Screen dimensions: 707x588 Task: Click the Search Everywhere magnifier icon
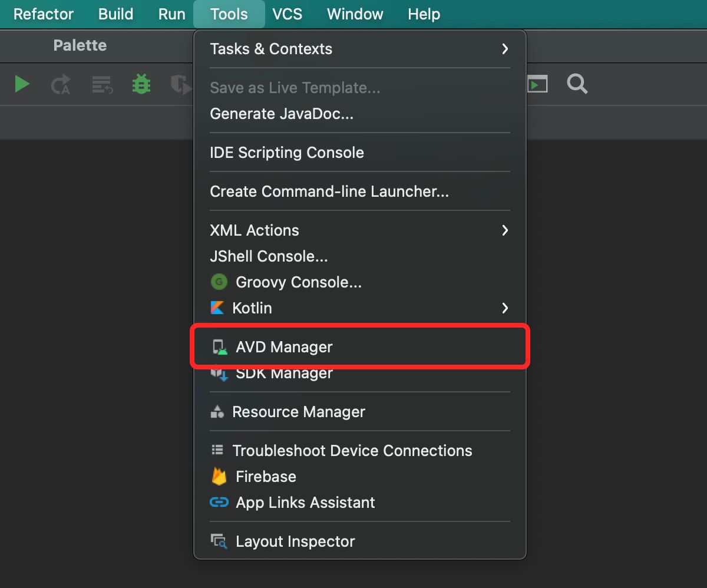[x=577, y=84]
